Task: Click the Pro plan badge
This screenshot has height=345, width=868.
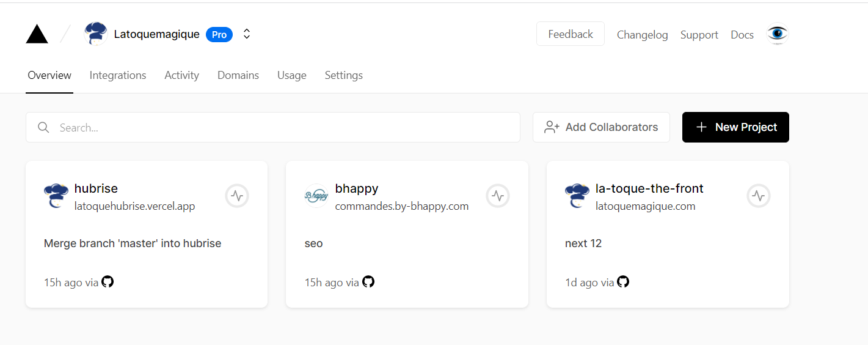Action: 219,35
